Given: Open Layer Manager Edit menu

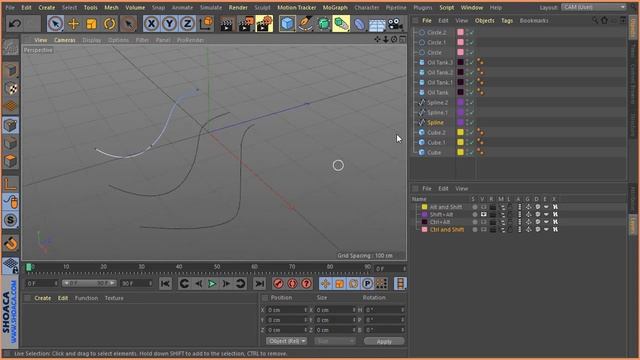Looking at the screenshot, I should click(x=443, y=189).
